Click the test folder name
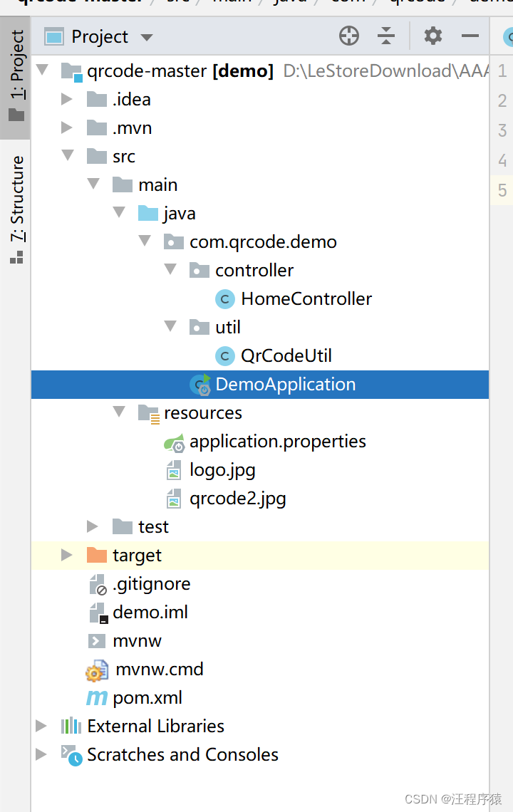This screenshot has height=812, width=513. (153, 526)
